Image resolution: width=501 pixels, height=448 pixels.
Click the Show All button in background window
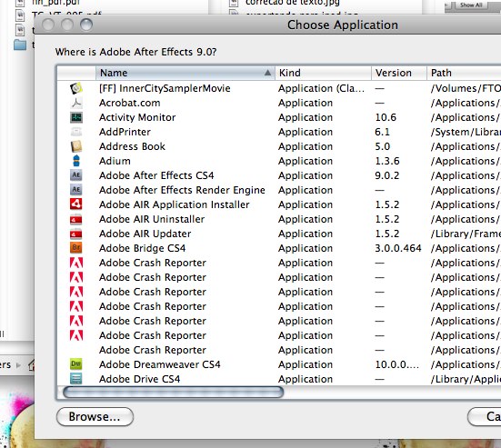471,5
